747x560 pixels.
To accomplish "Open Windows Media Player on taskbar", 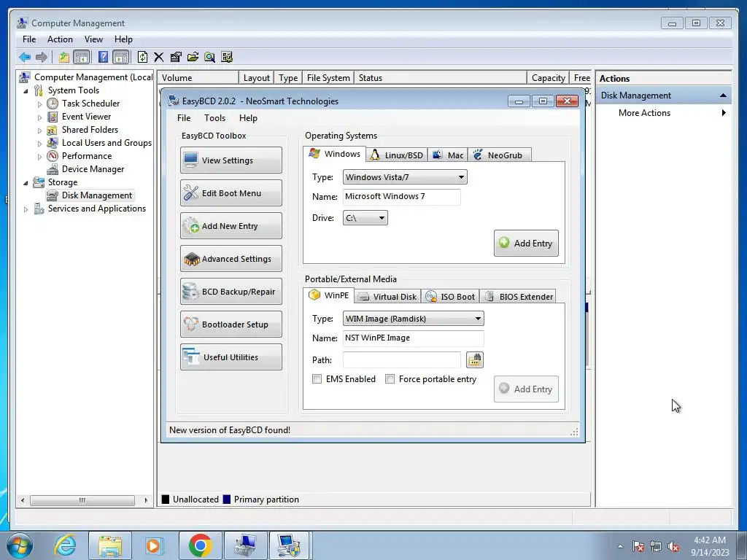I will (x=155, y=545).
